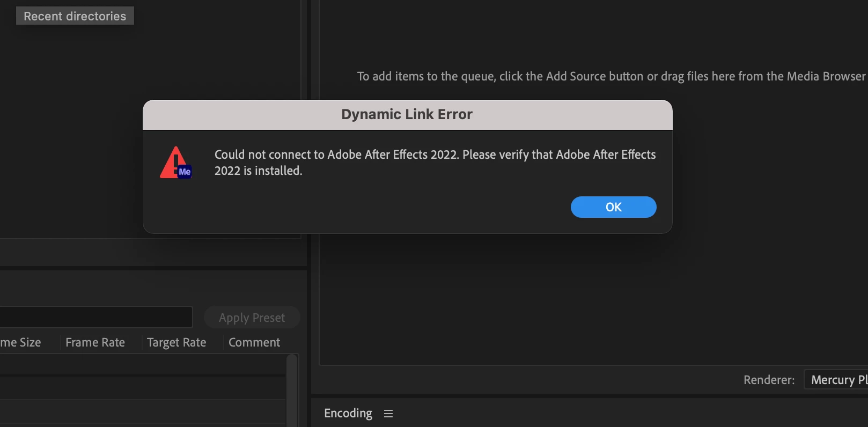Click the preset search input field
The image size is (868, 427).
tap(96, 317)
